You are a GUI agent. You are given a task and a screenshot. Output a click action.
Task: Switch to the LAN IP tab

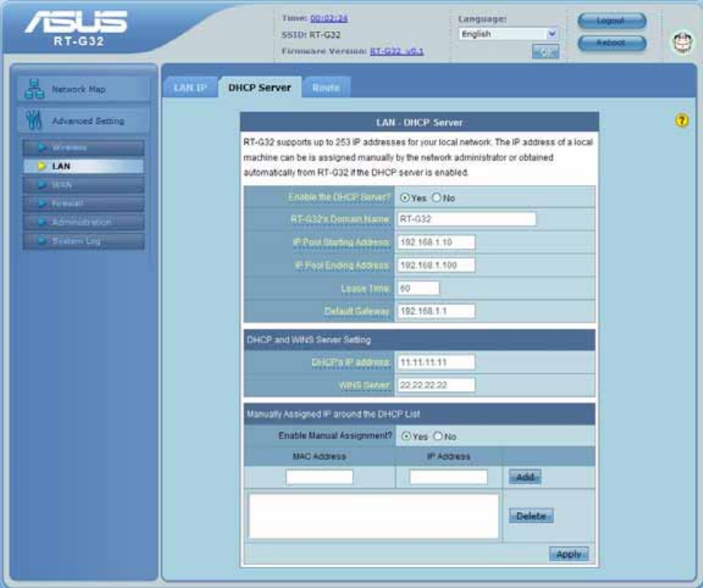pyautogui.click(x=190, y=87)
